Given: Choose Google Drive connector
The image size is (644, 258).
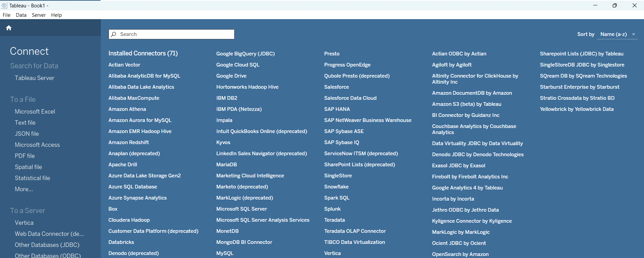Looking at the screenshot, I should (x=232, y=76).
